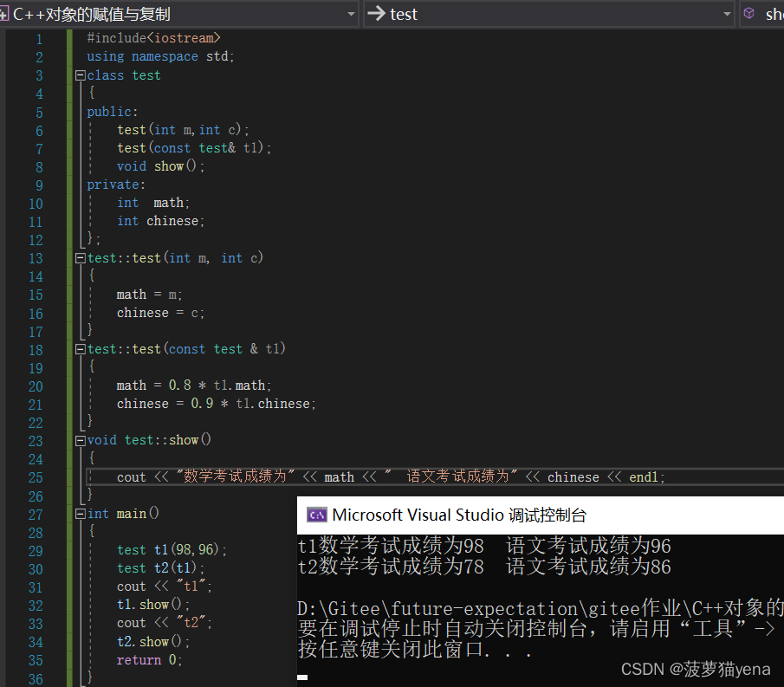Image resolution: width=784 pixels, height=687 pixels.
Task: Click the cout << "t2"; statement
Action: (x=164, y=623)
